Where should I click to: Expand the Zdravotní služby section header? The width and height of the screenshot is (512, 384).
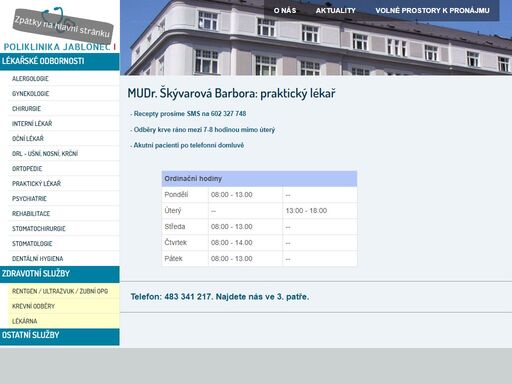[60, 274]
